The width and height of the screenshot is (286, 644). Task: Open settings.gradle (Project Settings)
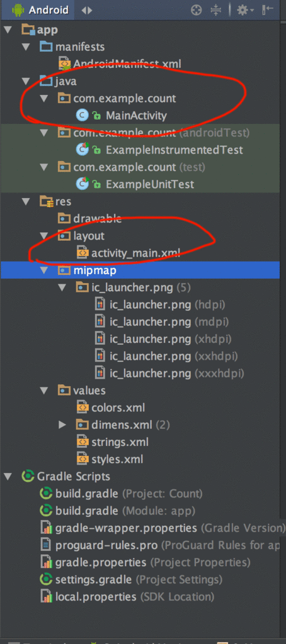coord(139,580)
